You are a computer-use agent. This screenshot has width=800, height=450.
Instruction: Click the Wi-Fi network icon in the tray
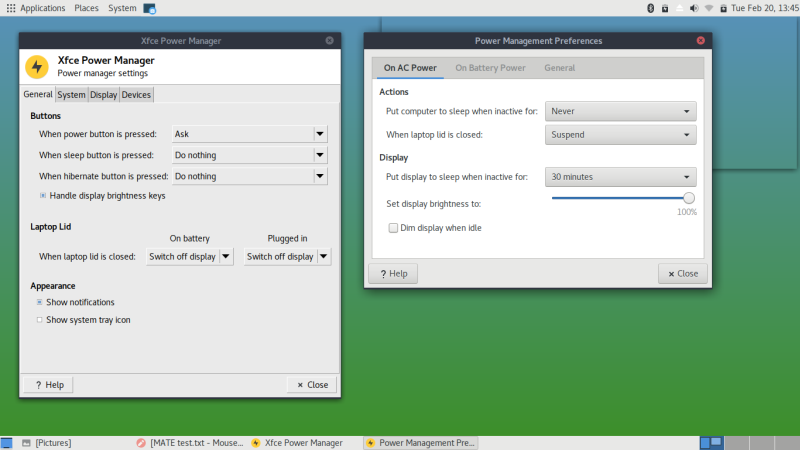(709, 8)
